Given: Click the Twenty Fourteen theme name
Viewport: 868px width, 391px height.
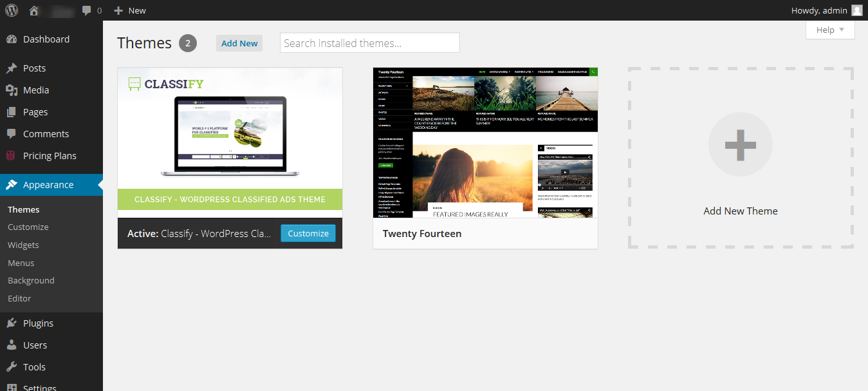Looking at the screenshot, I should click(422, 234).
